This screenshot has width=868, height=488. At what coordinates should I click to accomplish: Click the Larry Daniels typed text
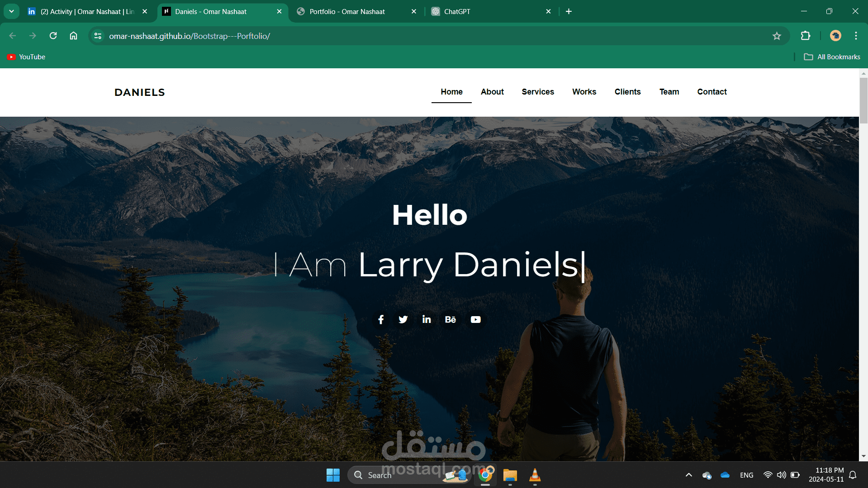click(468, 266)
